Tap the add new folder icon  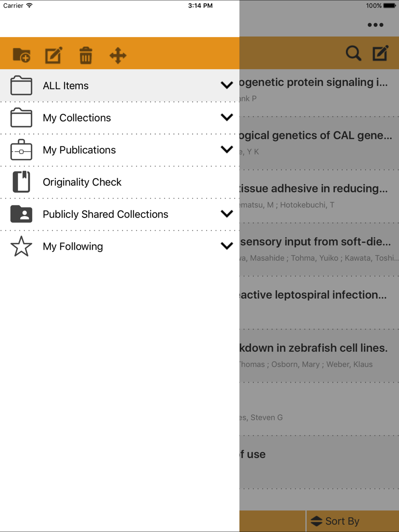point(22,55)
